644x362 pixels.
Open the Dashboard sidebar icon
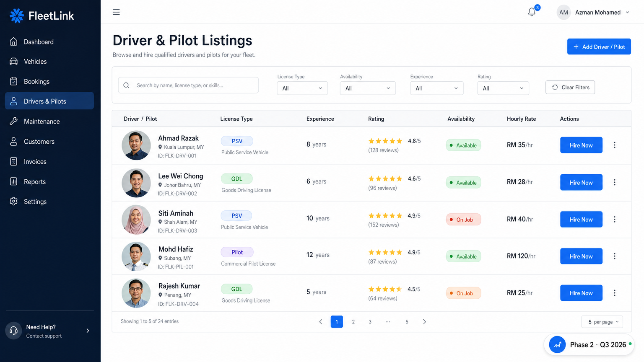click(x=14, y=41)
